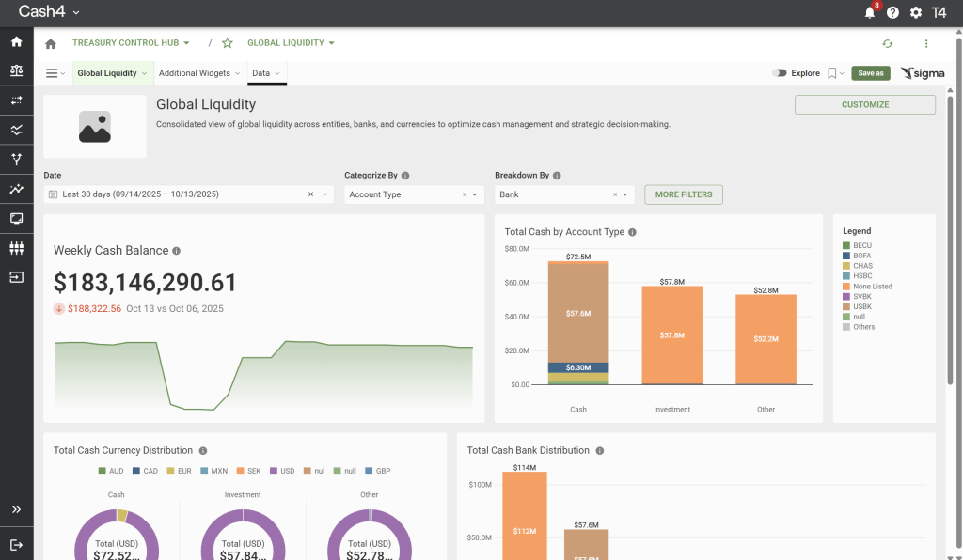
Task: Expand the Treasury Control Hub menu
Action: (131, 43)
